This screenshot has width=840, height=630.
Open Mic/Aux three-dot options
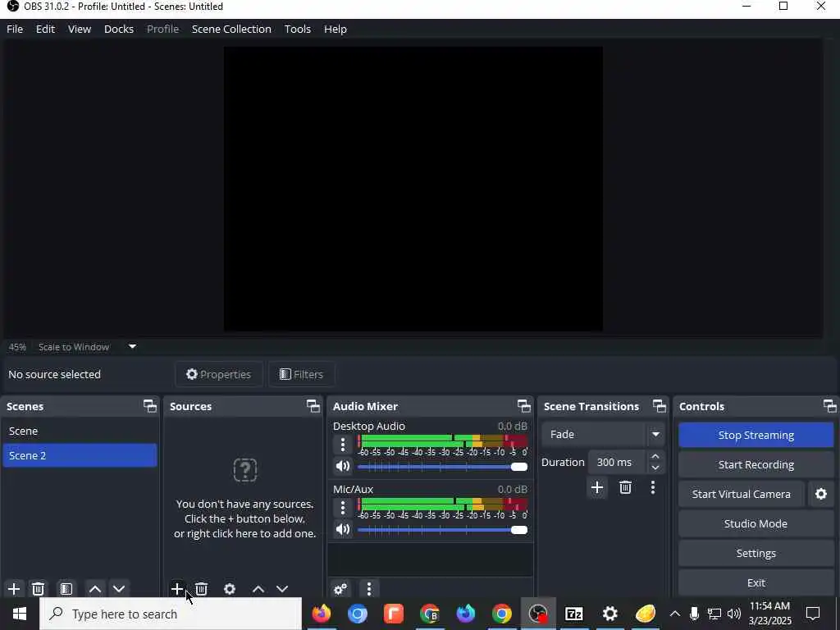343,507
